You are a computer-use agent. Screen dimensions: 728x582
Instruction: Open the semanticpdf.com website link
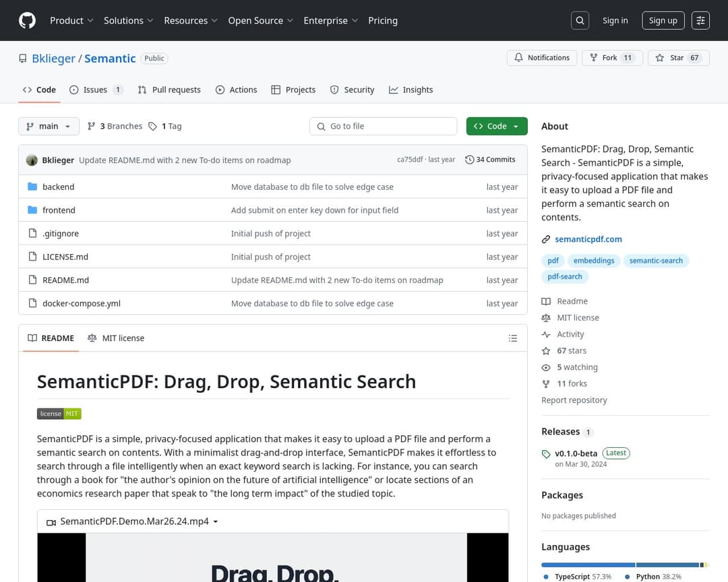coord(588,240)
